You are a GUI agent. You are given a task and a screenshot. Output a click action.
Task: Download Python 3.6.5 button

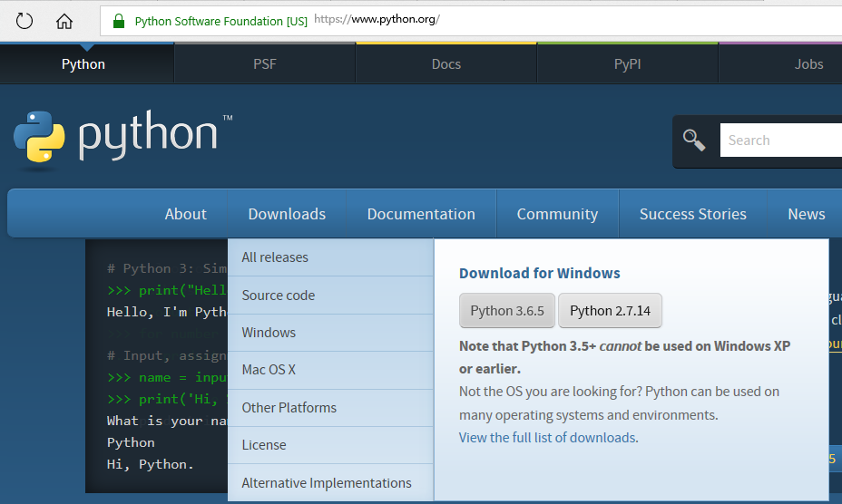tap(507, 310)
